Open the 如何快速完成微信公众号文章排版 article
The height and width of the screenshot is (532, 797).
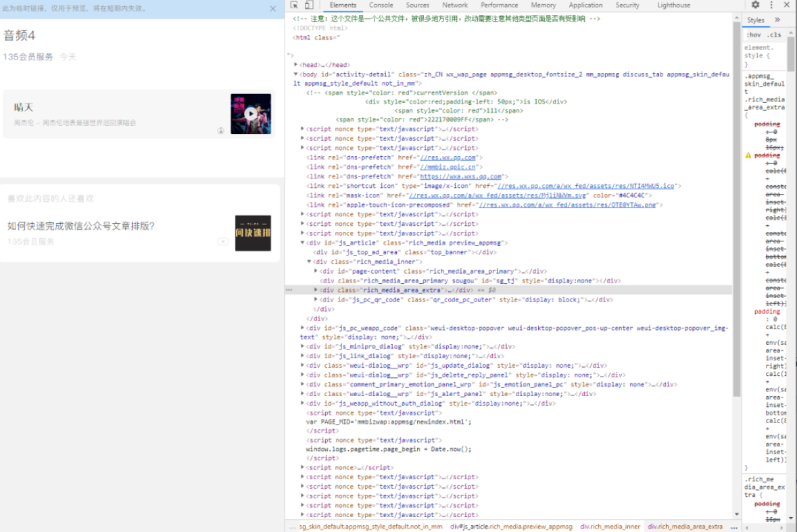tap(81, 226)
